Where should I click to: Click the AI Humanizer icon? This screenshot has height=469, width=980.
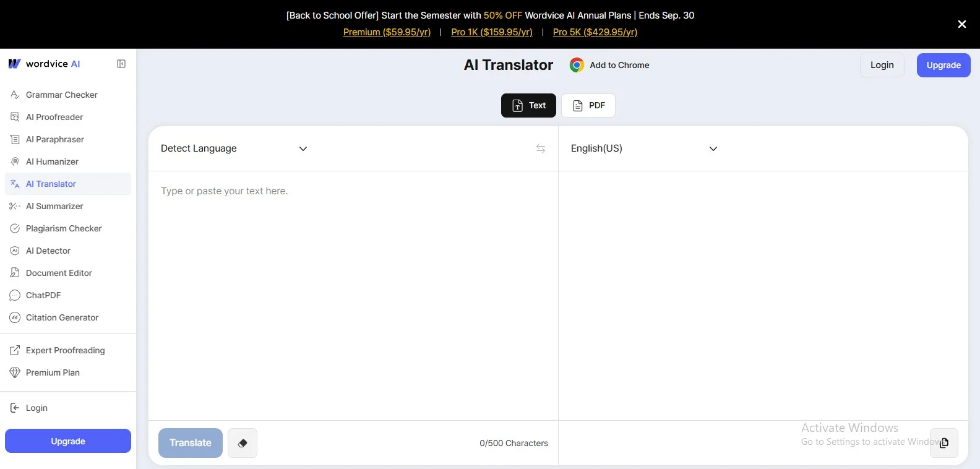tap(15, 161)
